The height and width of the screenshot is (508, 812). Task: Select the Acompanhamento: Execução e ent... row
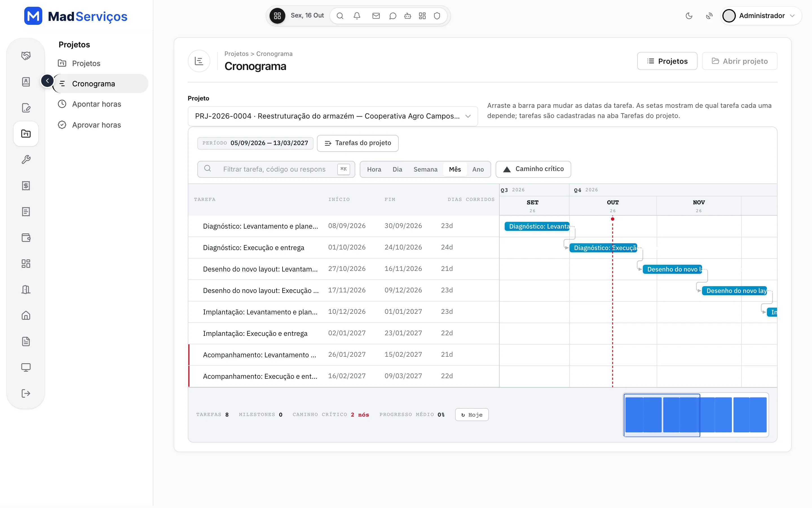pyautogui.click(x=344, y=376)
